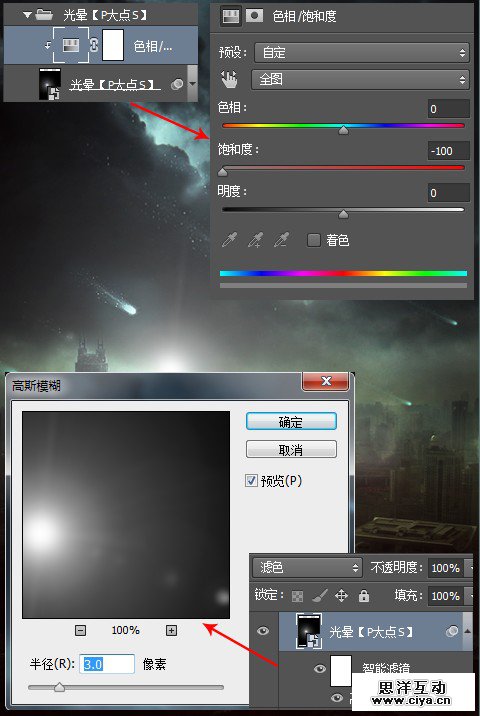Confirm blur with the 确定 button
The height and width of the screenshot is (716, 480).
click(x=291, y=421)
